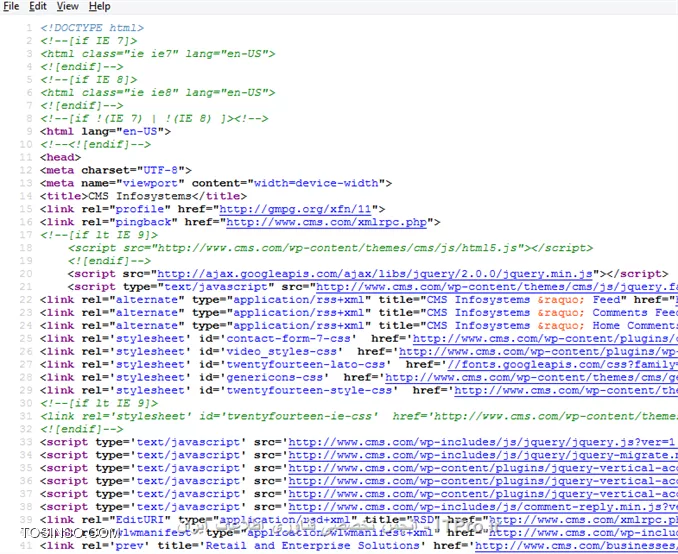Click 'width=device-width' content value
Screen dimensions: 678x554
click(x=316, y=183)
